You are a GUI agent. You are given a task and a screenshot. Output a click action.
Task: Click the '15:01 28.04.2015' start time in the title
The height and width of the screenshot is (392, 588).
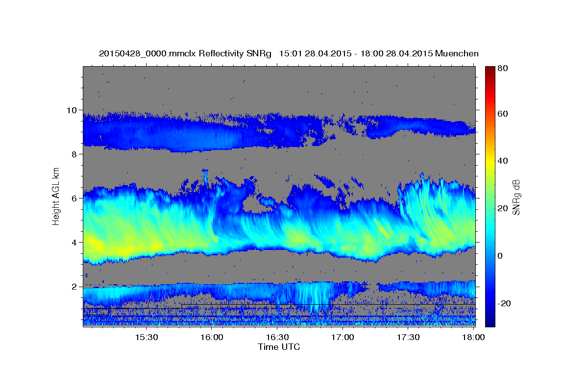pyautogui.click(x=315, y=53)
